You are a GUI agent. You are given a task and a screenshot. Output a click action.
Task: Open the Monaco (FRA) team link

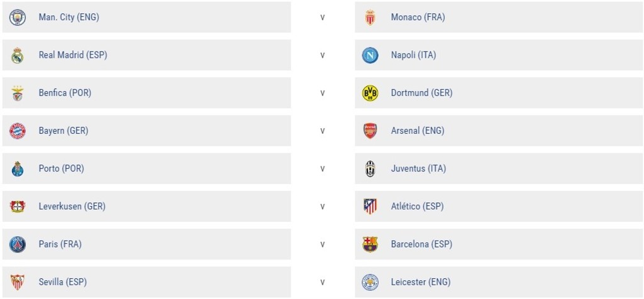point(418,18)
